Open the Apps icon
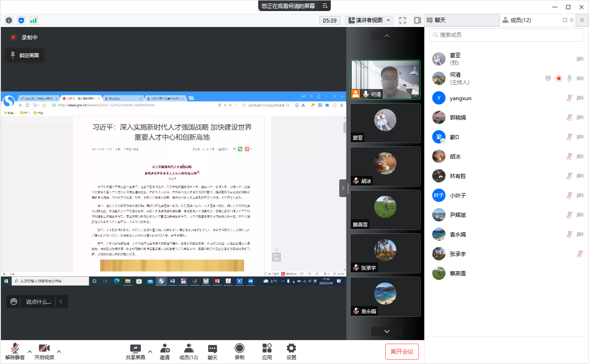This screenshot has height=364, width=589. [x=267, y=351]
